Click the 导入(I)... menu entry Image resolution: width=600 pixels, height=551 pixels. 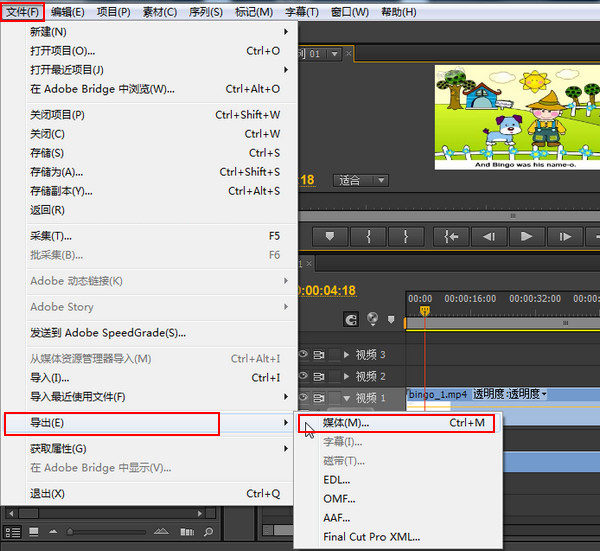tap(50, 378)
